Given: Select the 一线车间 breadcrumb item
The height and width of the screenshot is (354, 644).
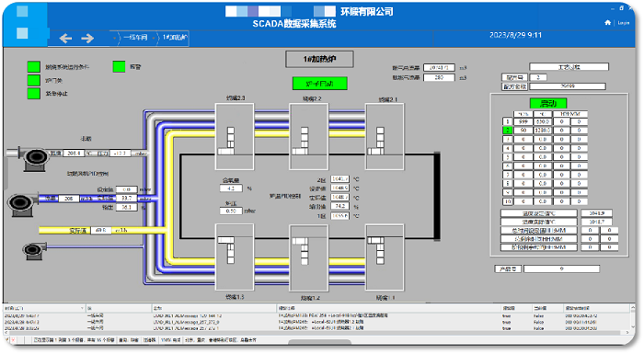Looking at the screenshot, I should point(135,38).
